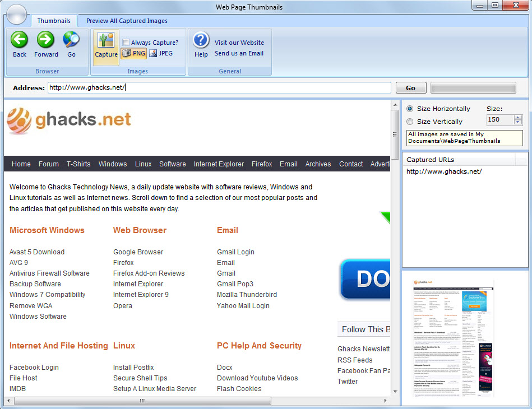Open Windows in the site navigation

(113, 164)
